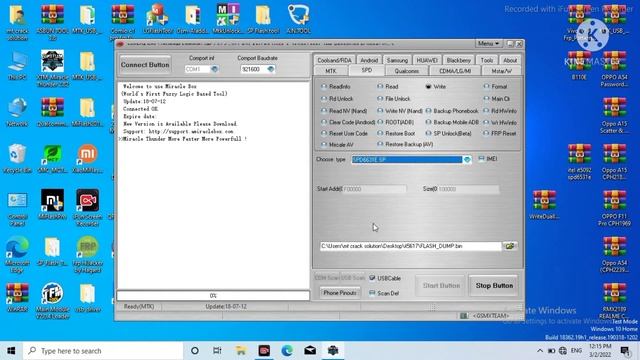Open the Microsoft Edge desktop shortcut
Image resolution: width=640 pixels, height=360 pixels.
click(x=17, y=254)
